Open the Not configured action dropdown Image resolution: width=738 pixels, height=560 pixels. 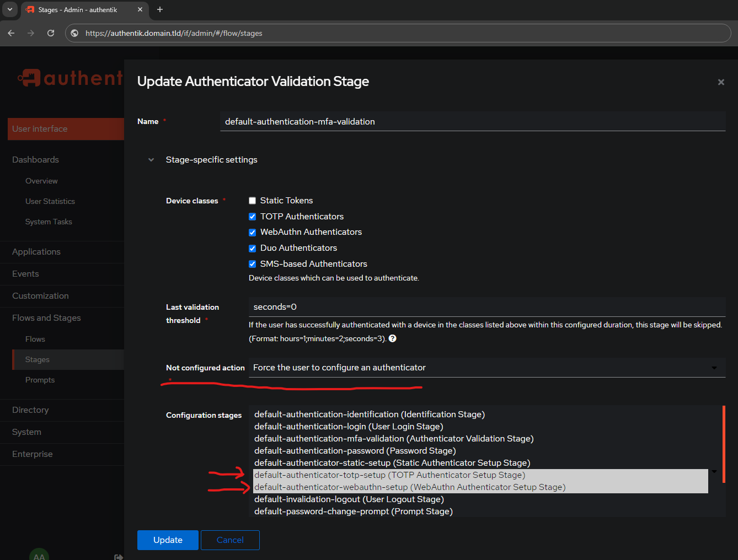[487, 368]
